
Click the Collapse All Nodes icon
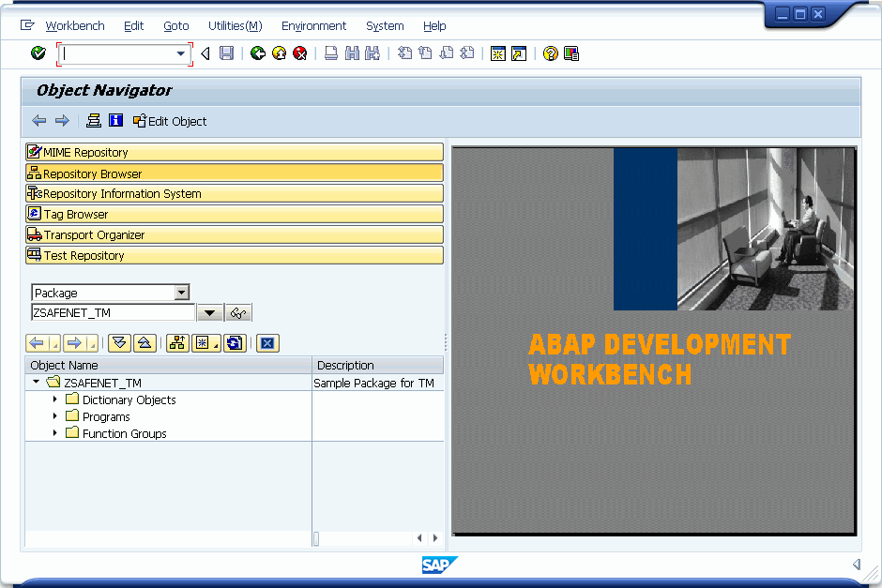point(144,343)
